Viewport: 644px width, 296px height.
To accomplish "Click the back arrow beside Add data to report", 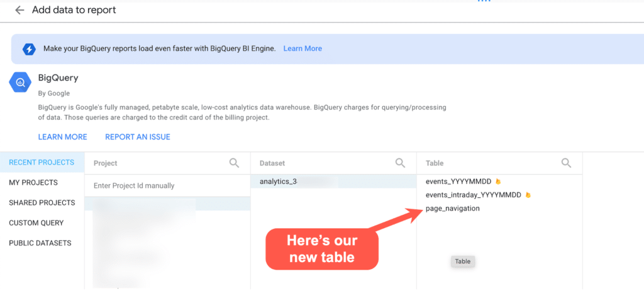I will coord(19,10).
